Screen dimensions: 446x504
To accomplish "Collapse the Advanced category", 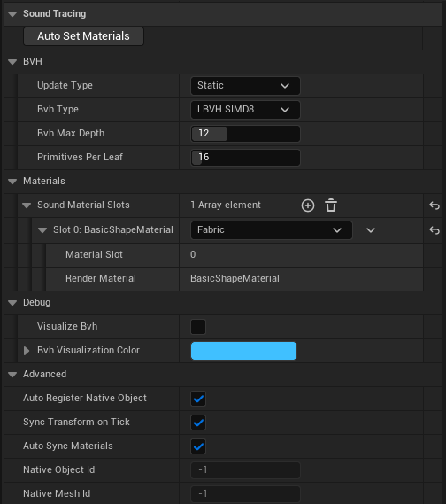I will pyautogui.click(x=12, y=375).
